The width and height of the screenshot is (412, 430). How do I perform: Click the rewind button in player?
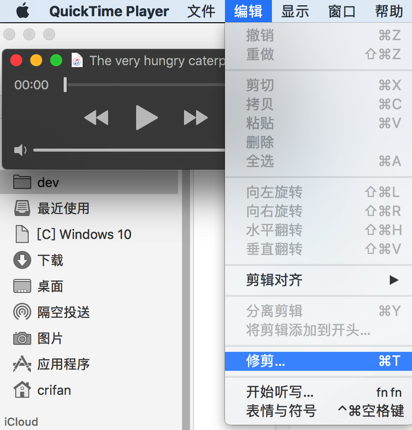tap(96, 118)
